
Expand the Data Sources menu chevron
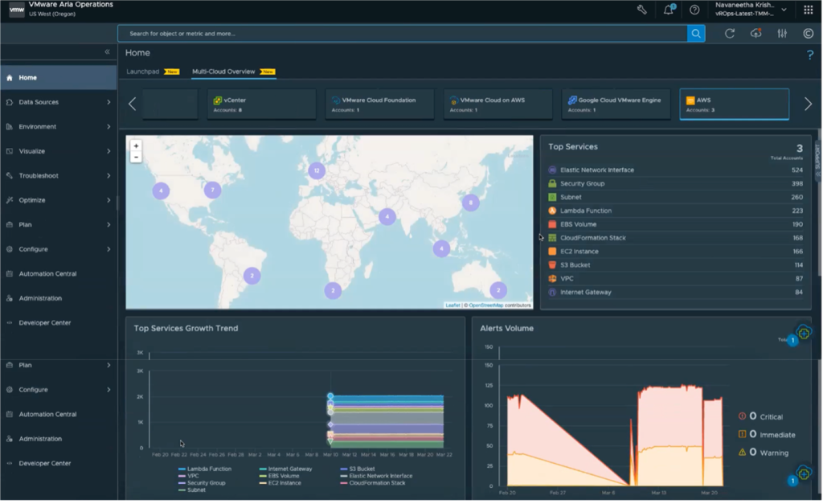pyautogui.click(x=109, y=102)
